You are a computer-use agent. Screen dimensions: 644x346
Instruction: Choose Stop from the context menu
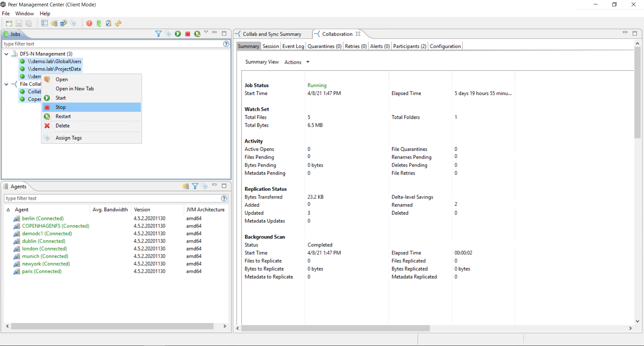[61, 107]
